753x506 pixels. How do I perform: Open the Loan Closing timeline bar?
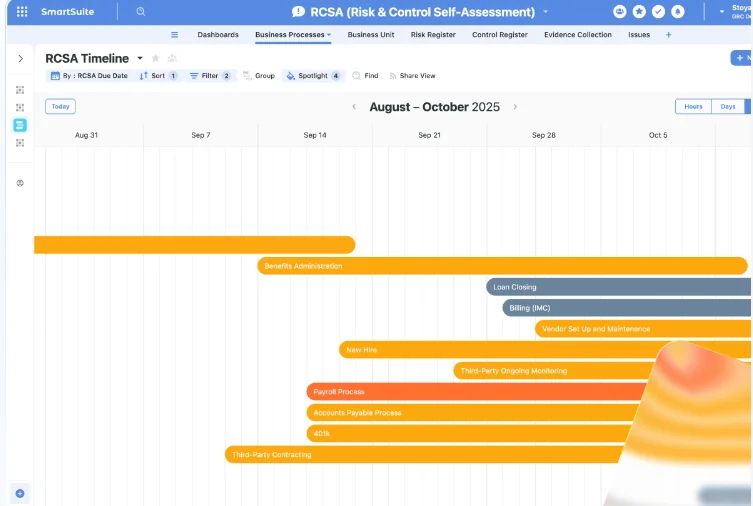click(x=619, y=287)
